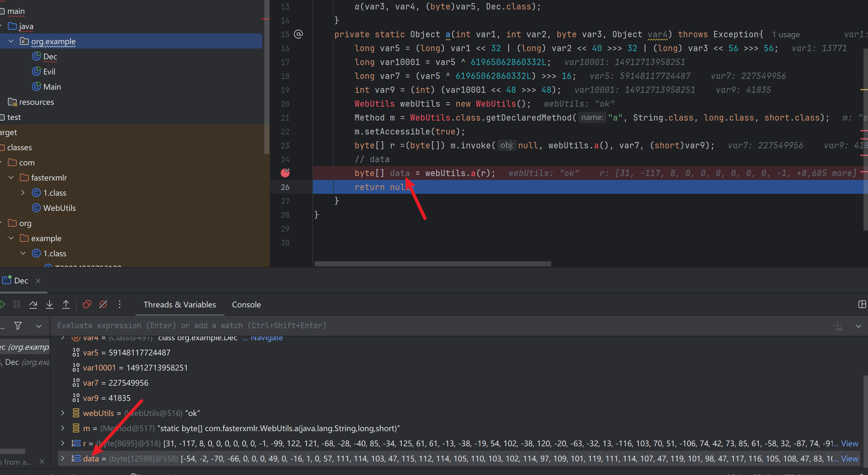Select the Dec debug session tab
The width and height of the screenshot is (868, 475).
pyautogui.click(x=21, y=281)
